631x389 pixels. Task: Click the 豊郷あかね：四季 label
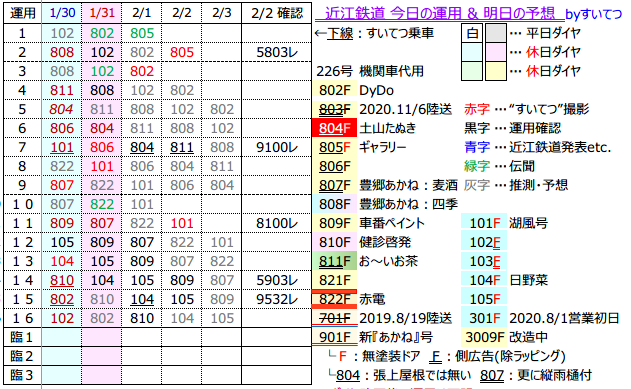click(408, 204)
